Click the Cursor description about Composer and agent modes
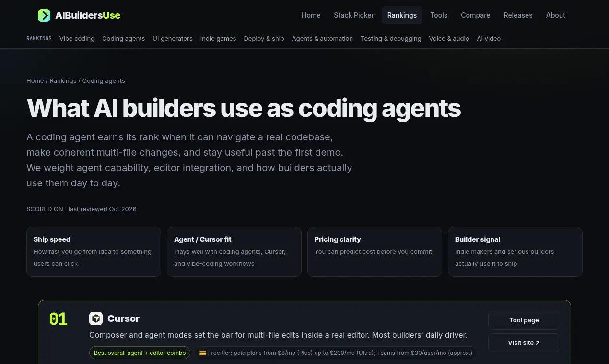Viewport: 609px width, 364px height. [278, 335]
